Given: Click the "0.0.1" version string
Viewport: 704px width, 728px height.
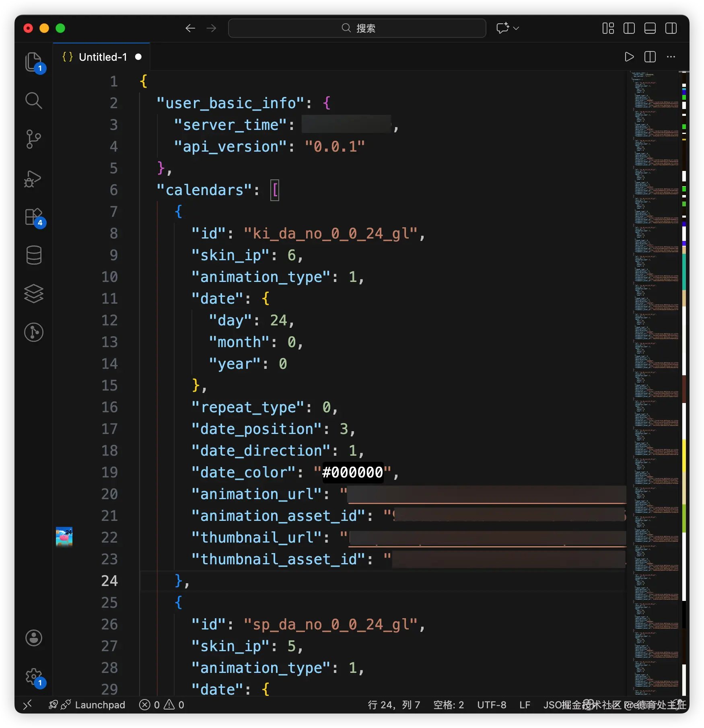Looking at the screenshot, I should (x=335, y=147).
